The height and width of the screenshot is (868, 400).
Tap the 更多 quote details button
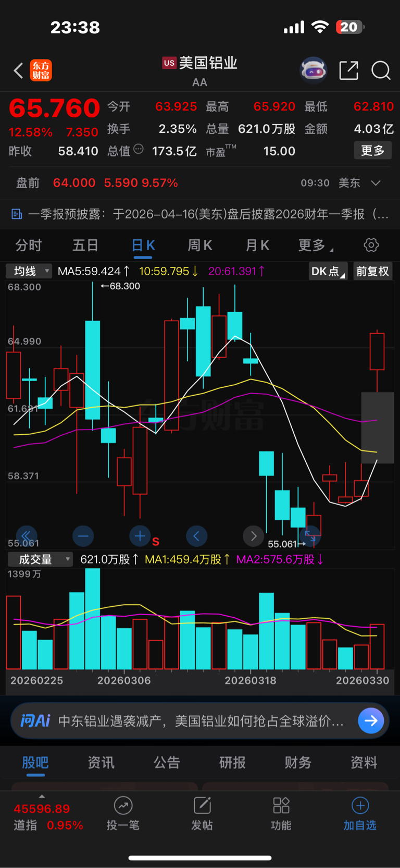tap(373, 151)
